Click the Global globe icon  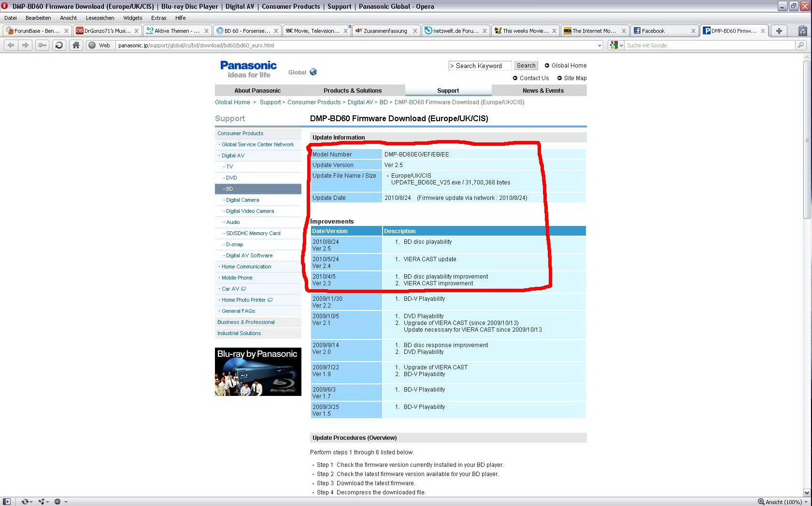click(313, 72)
